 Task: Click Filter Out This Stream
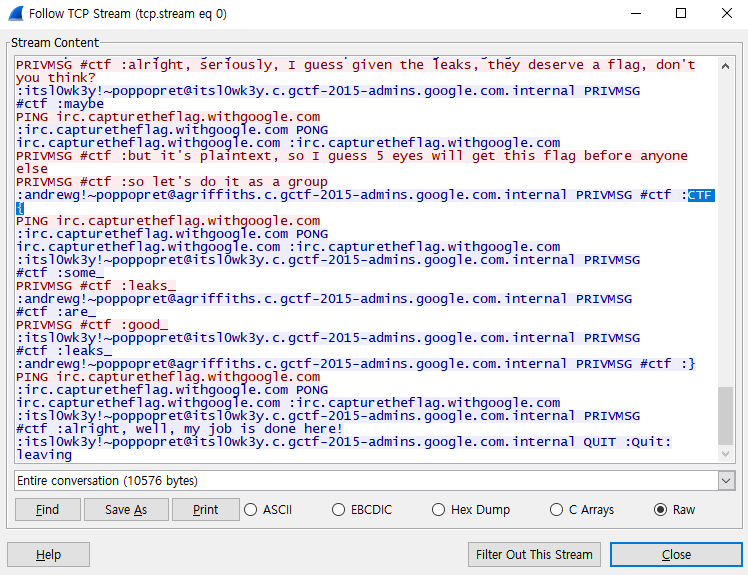click(x=534, y=554)
